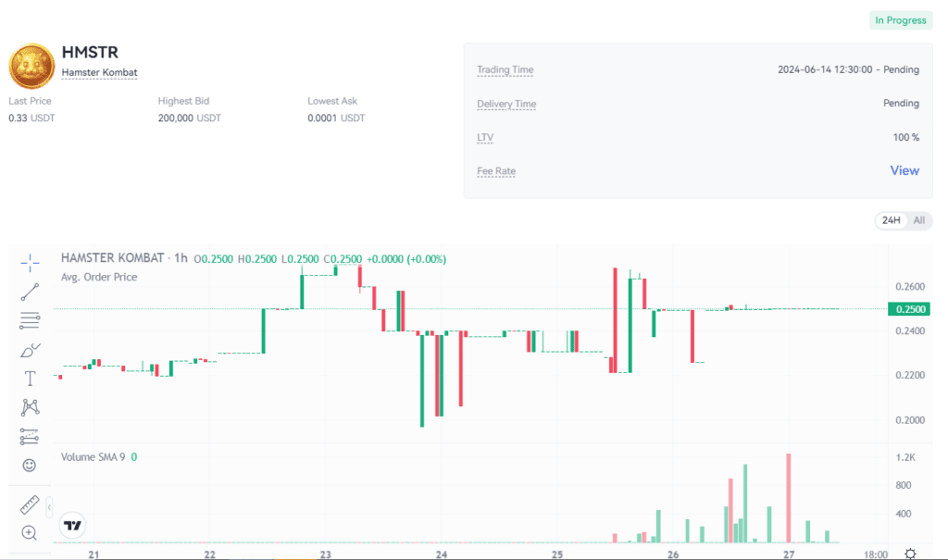Screen dimensions: 948x560
Task: Open the emoji sticker tool
Action: (x=29, y=464)
